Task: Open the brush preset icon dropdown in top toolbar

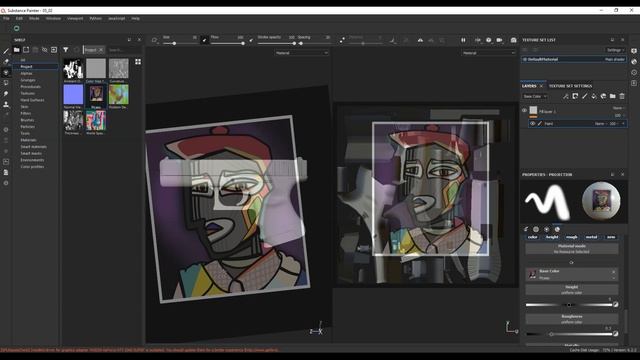Action: [x=155, y=40]
